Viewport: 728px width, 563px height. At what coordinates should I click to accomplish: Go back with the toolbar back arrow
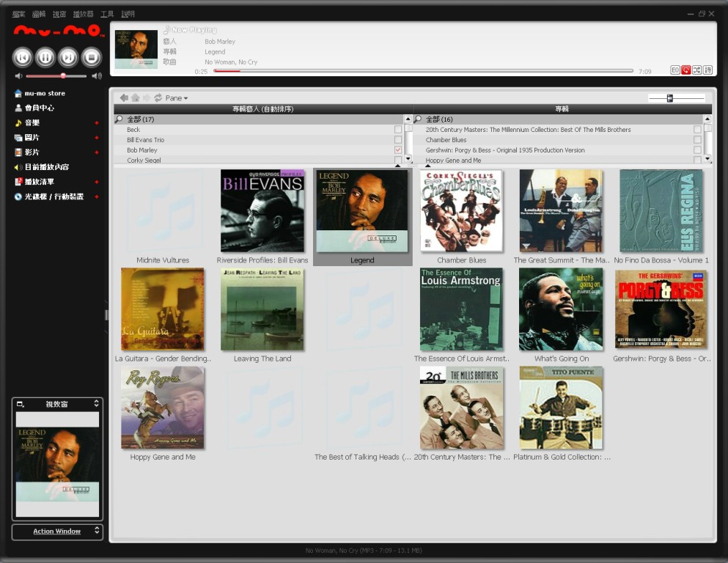pyautogui.click(x=124, y=97)
